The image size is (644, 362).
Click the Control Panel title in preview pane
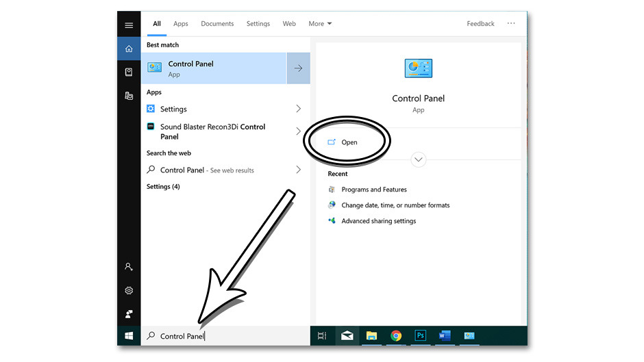tap(418, 98)
